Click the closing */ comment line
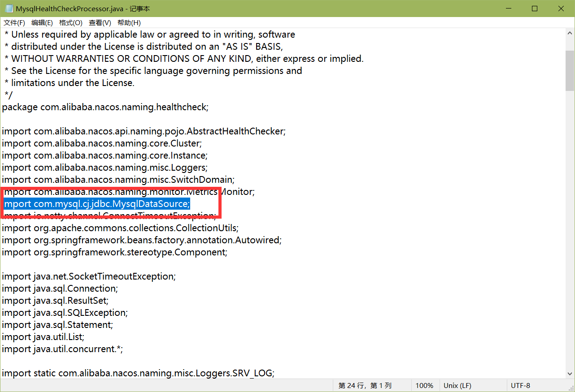The height and width of the screenshot is (392, 575). (9, 95)
